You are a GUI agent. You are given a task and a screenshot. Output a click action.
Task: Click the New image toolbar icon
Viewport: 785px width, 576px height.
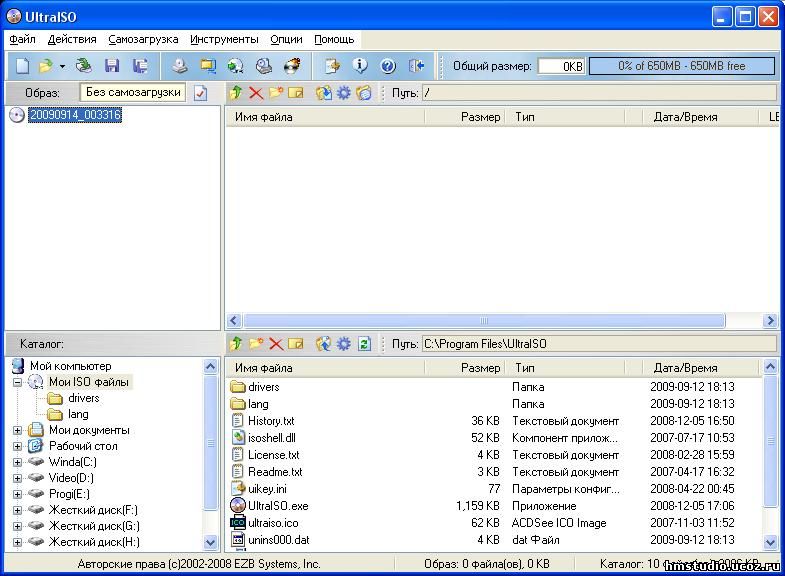coord(23,66)
